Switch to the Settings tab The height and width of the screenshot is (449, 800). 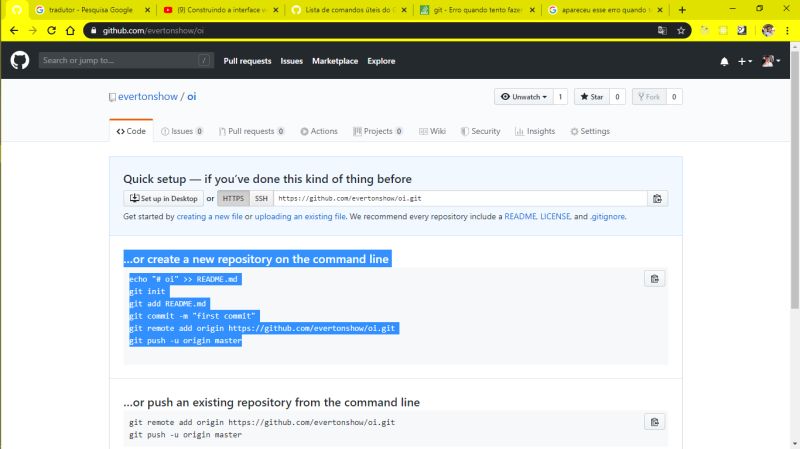click(590, 131)
